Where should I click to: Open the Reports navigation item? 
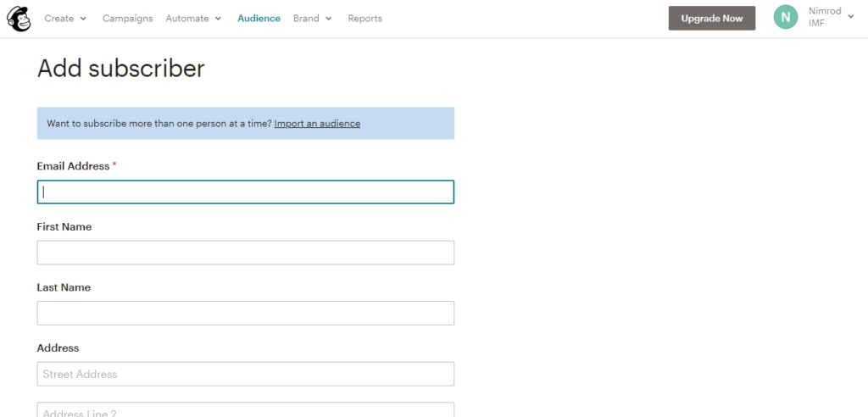[364, 19]
